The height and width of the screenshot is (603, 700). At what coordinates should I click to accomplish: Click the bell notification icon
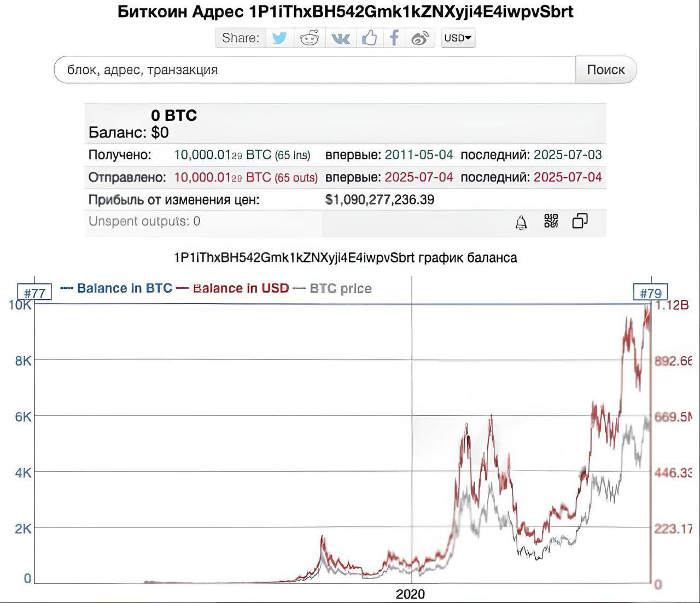(x=521, y=222)
